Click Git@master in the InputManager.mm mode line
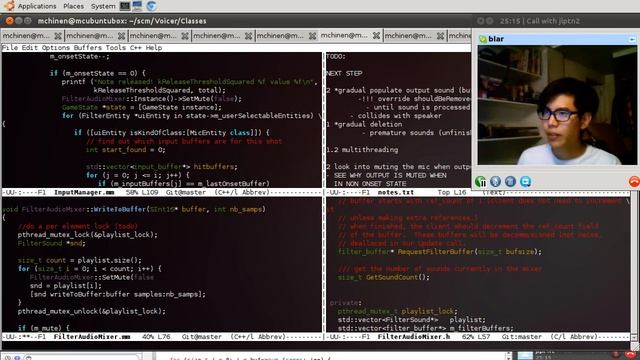640x360 pixels. click(x=186, y=192)
